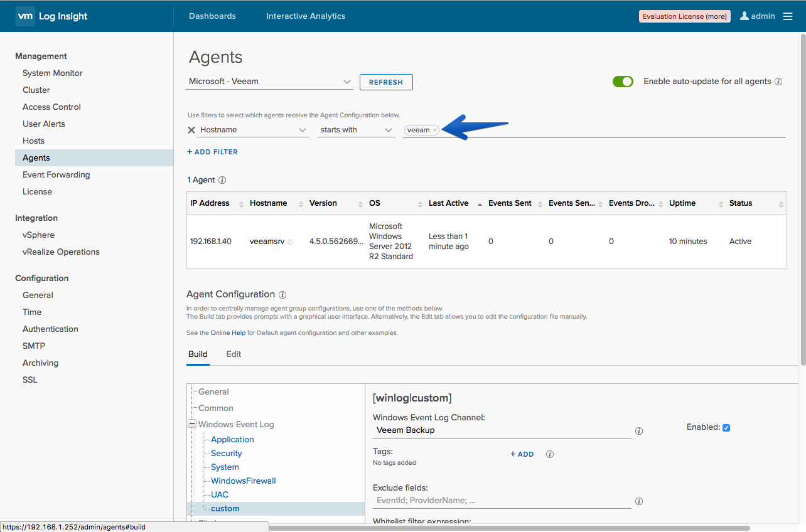Select custom tree item
The image size is (806, 532).
(225, 509)
